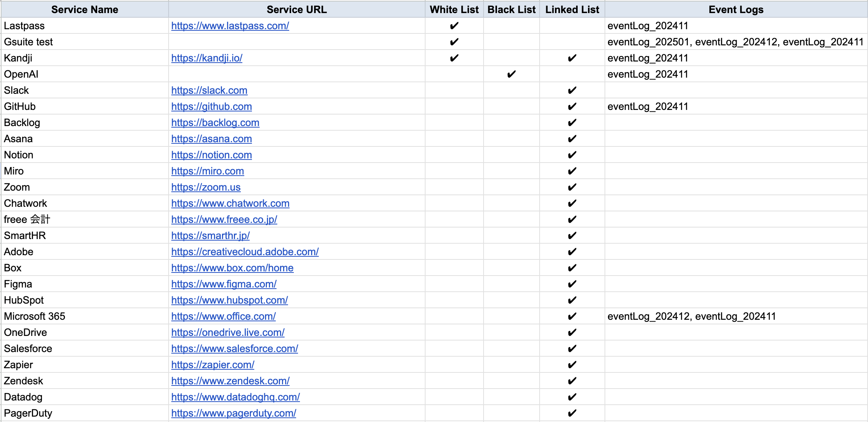
Task: Visit the office.com link
Action: (224, 316)
